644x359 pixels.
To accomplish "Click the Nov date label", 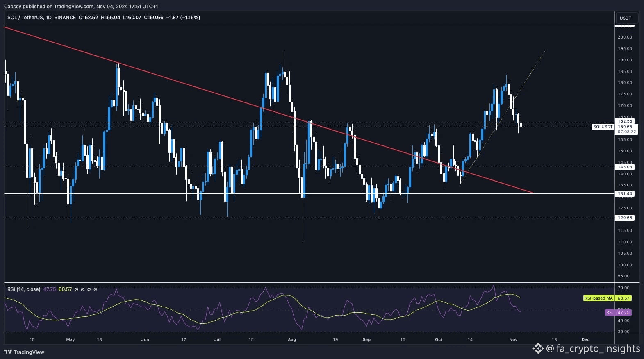I will pyautogui.click(x=513, y=339).
